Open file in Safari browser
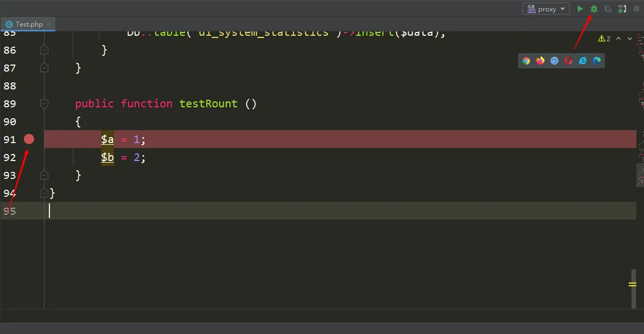644x334 pixels. click(x=554, y=61)
